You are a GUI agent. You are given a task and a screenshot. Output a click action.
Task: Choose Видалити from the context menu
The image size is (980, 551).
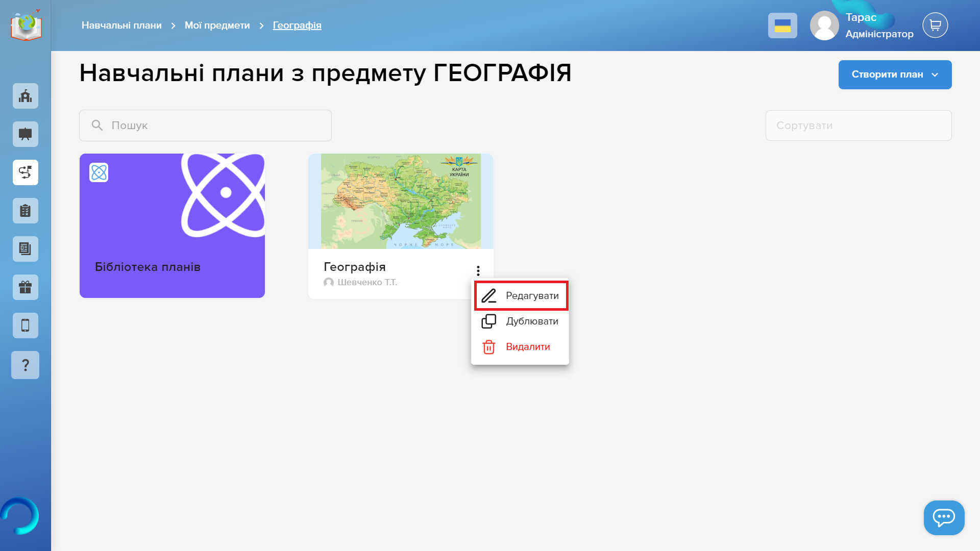pos(520,346)
